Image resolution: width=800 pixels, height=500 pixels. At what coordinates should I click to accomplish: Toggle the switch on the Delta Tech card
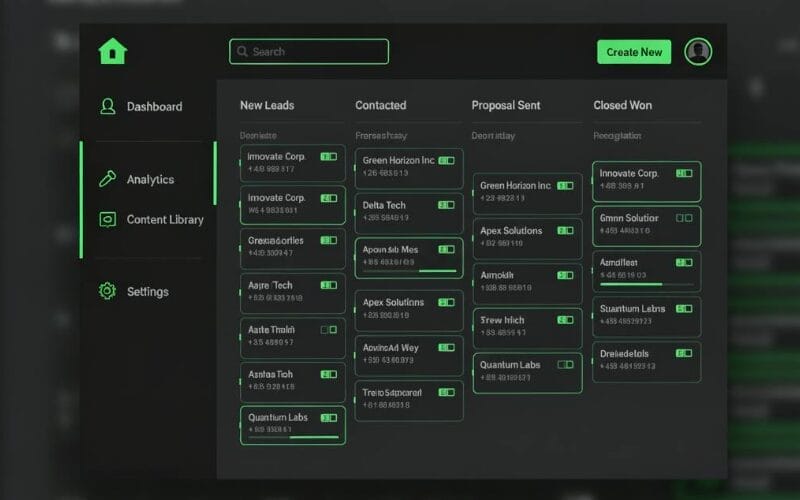(x=446, y=205)
